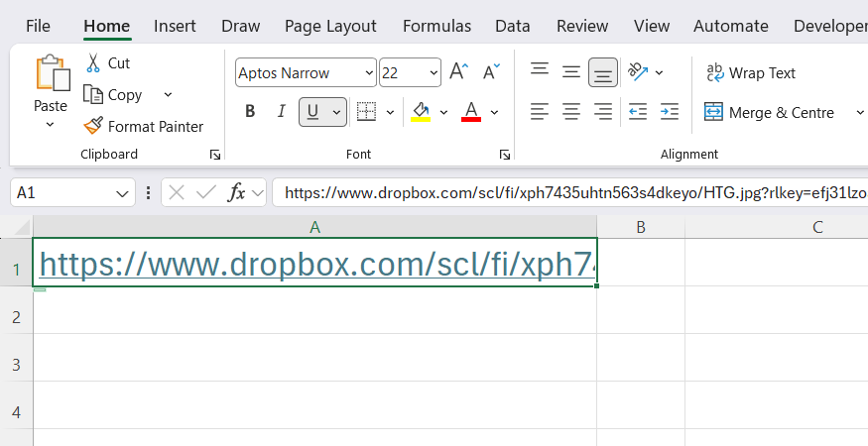
Task: Activate the Format Painter brush
Action: point(93,126)
